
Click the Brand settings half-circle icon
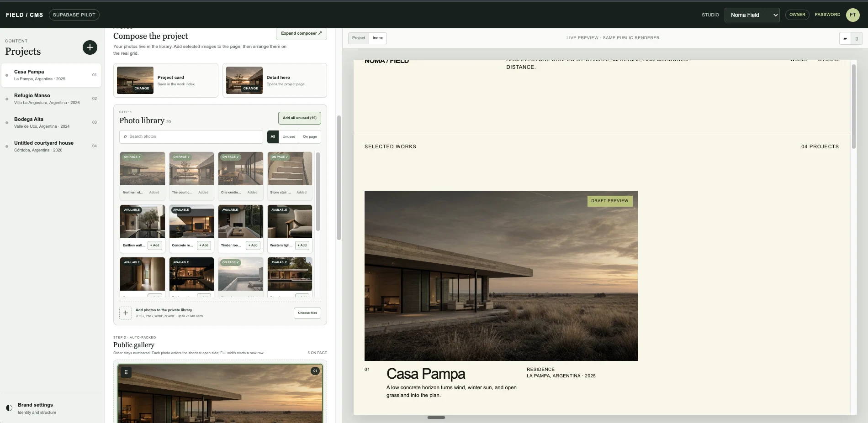[9, 408]
